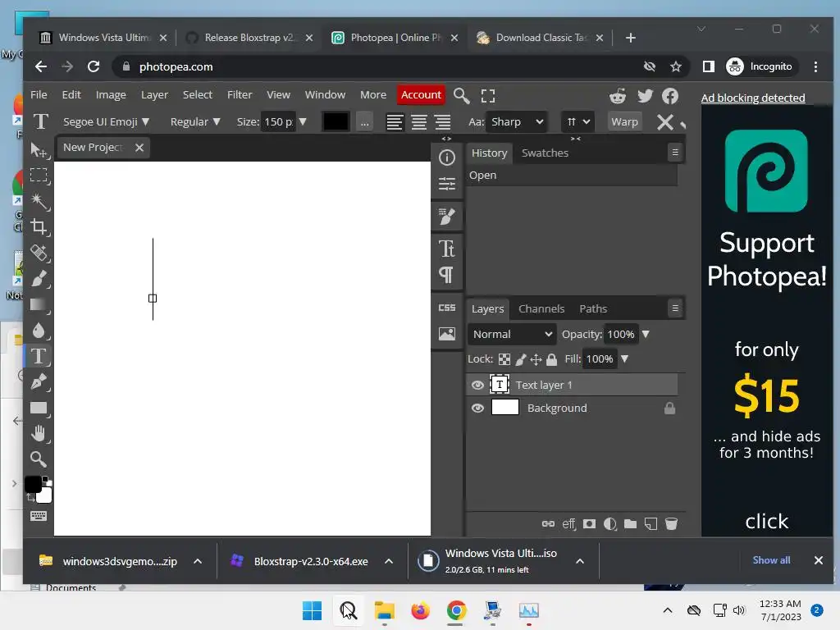Viewport: 840px width, 630px height.
Task: Add a new layer icon
Action: coord(651,523)
